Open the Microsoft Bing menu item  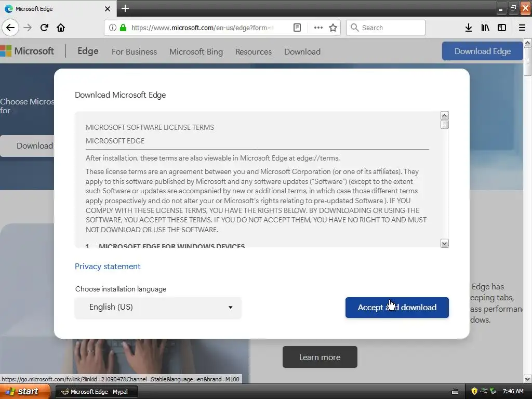point(196,51)
